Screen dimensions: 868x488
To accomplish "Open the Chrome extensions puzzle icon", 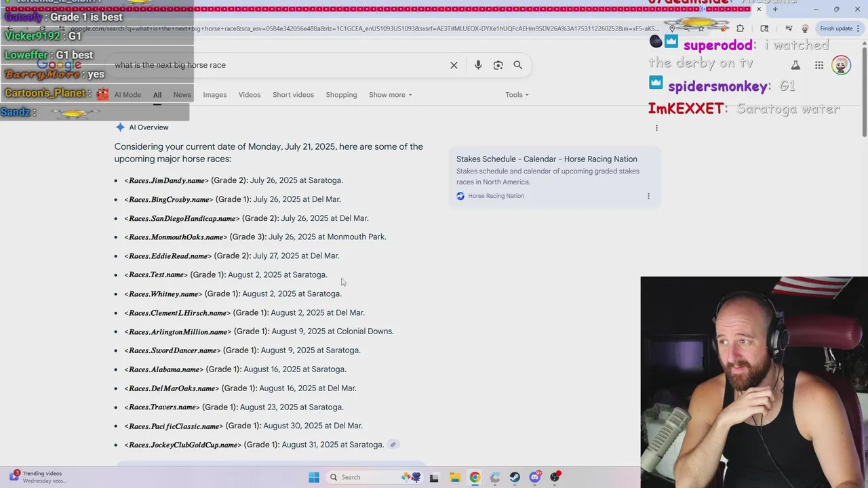I will 740,28.
